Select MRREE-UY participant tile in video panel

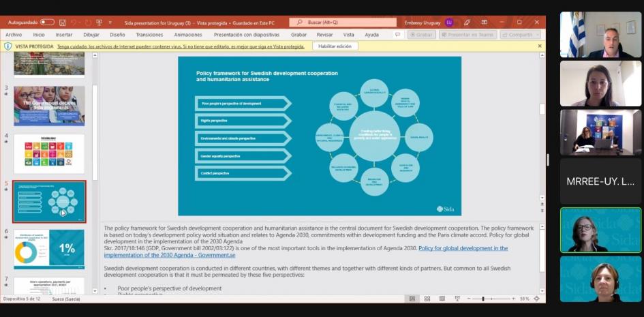[600, 181]
